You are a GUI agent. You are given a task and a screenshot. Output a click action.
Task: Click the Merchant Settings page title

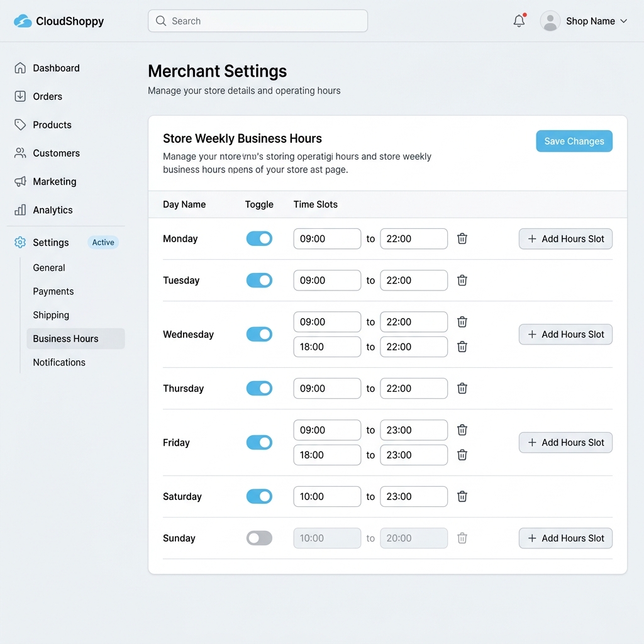pos(217,71)
